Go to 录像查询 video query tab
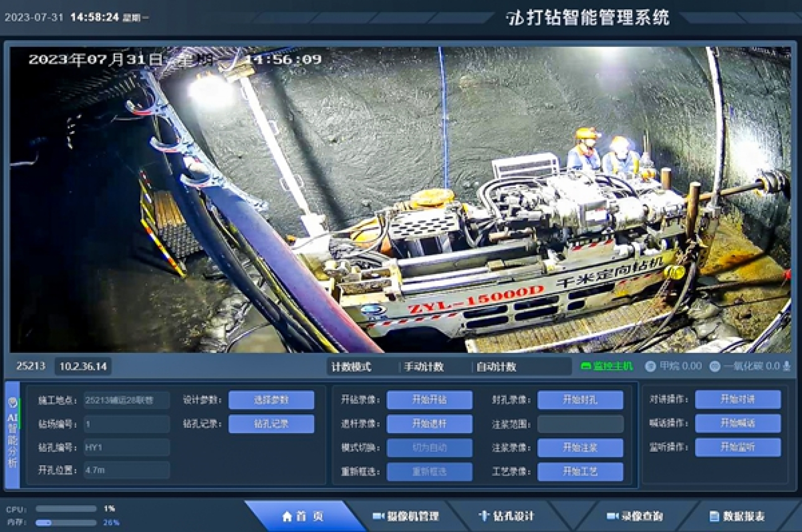 (635, 517)
